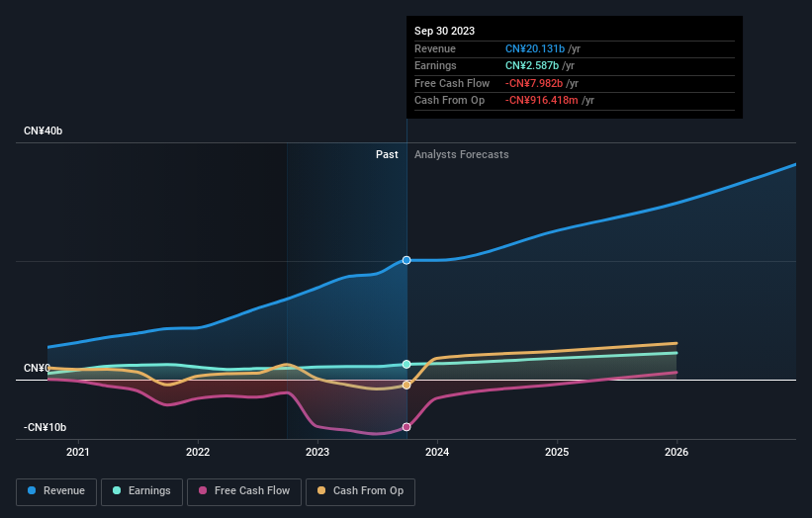Click the Earnings row label in tooltip
Image resolution: width=812 pixels, height=518 pixels.
[435, 65]
